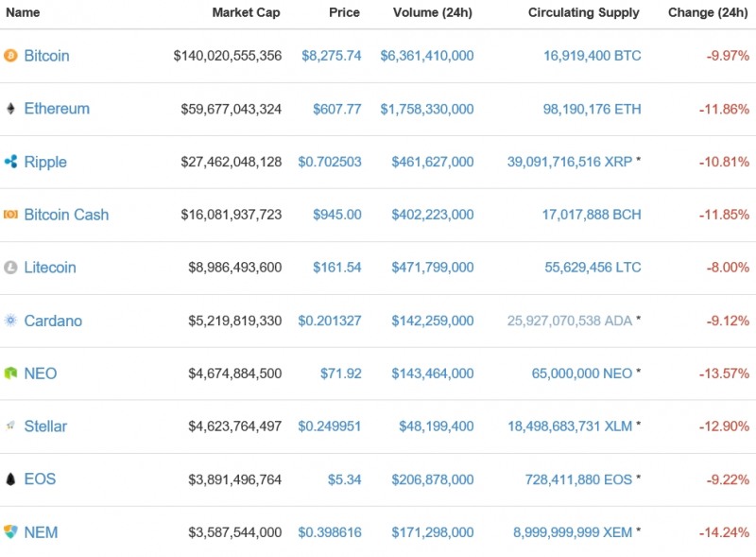Click the orange Bitcoin coin icon
The width and height of the screenshot is (756, 557).
click(x=10, y=56)
